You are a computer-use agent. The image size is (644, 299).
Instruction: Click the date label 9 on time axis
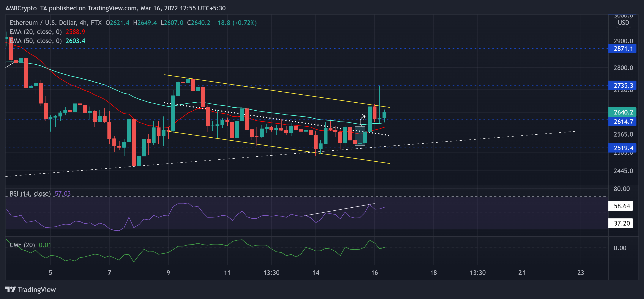(x=168, y=272)
